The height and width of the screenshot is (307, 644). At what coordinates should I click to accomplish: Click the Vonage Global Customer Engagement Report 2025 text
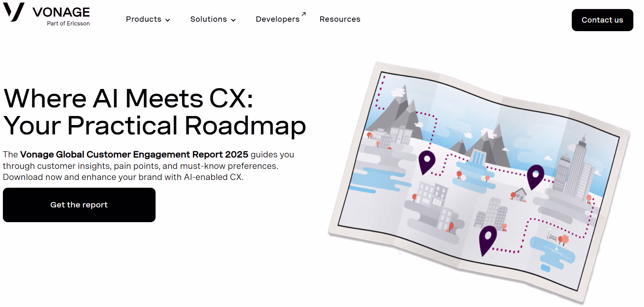134,155
